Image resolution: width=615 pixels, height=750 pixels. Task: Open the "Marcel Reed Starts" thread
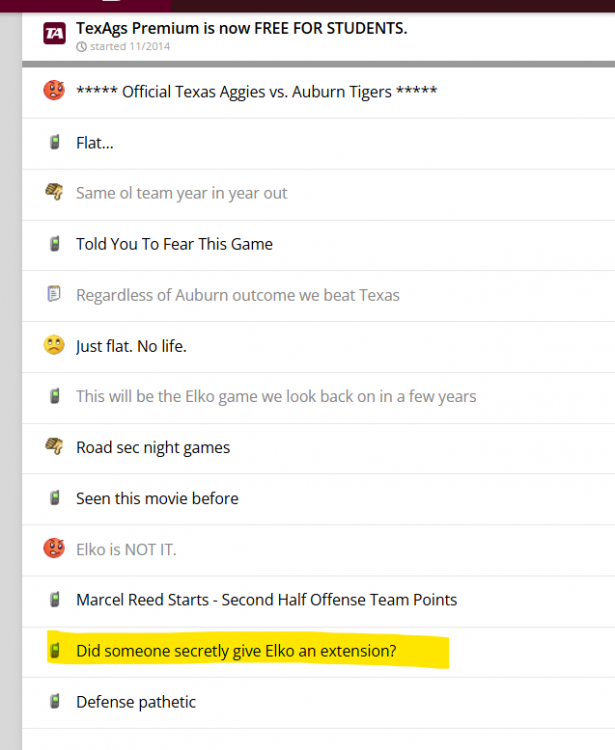(266, 600)
